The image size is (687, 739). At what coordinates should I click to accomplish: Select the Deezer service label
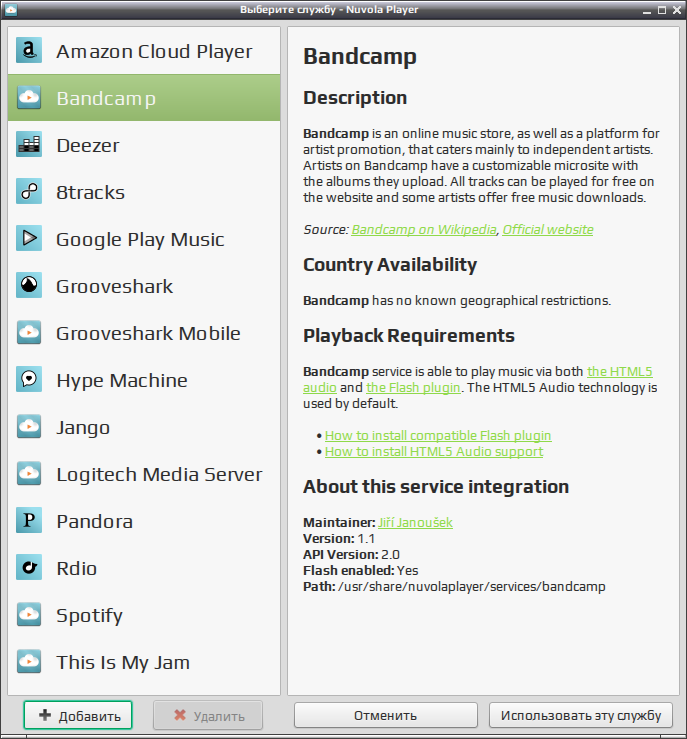[88, 145]
